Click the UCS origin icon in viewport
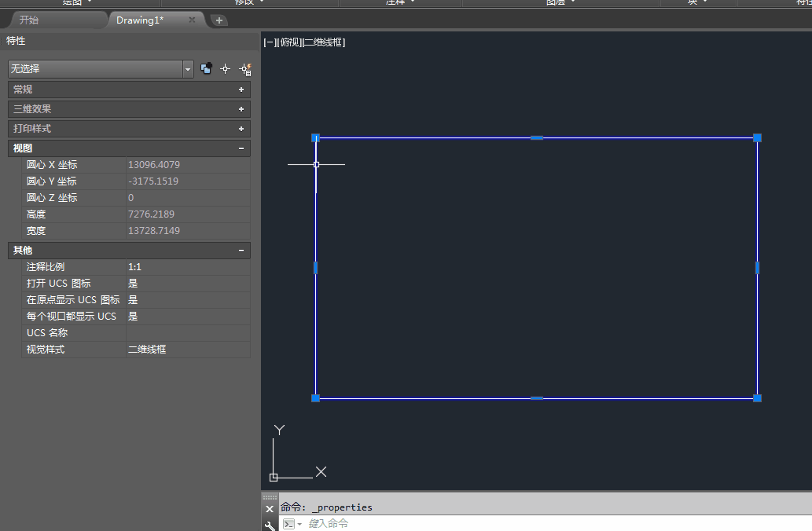This screenshot has height=531, width=812. [x=274, y=477]
